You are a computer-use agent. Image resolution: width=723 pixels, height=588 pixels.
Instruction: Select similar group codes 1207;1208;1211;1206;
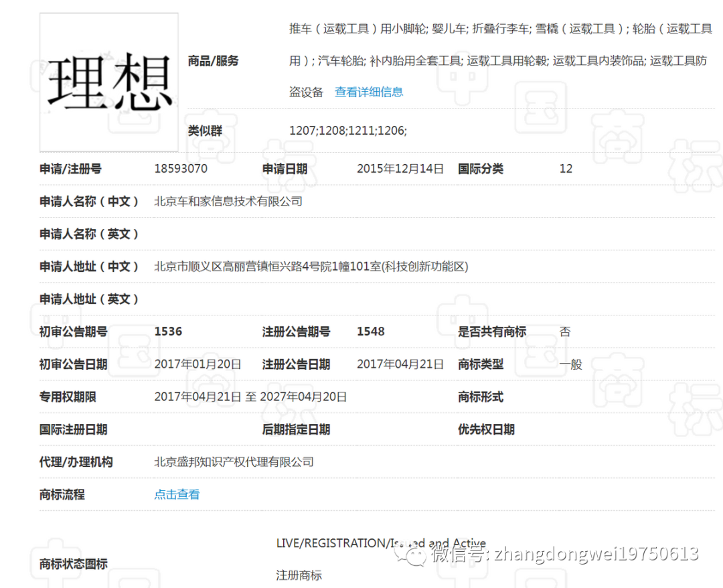point(348,131)
